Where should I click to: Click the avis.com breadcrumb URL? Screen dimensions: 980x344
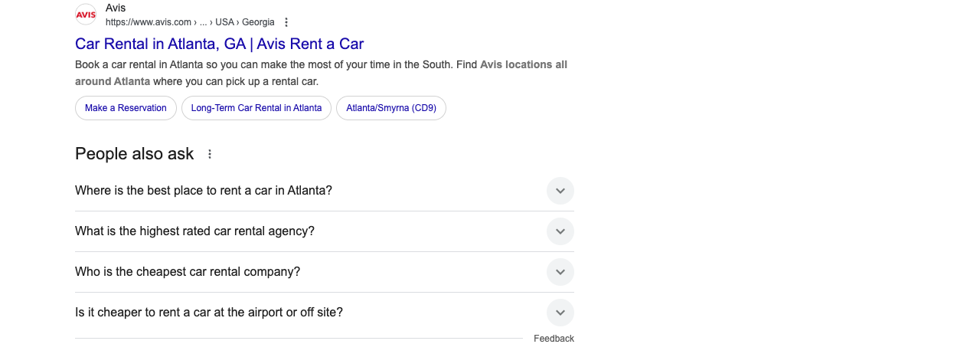click(x=190, y=22)
